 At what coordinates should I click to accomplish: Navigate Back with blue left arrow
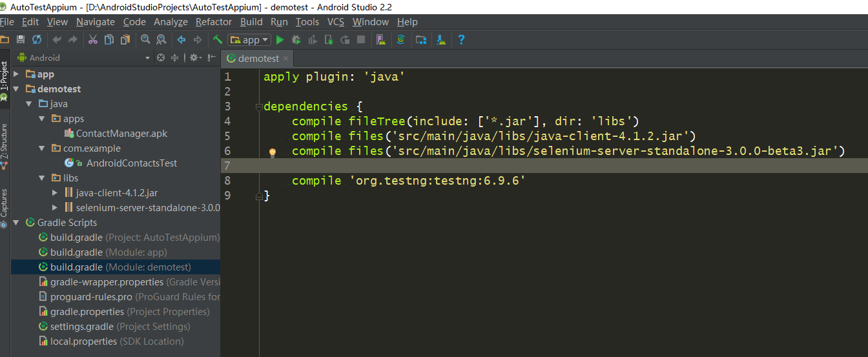click(181, 39)
